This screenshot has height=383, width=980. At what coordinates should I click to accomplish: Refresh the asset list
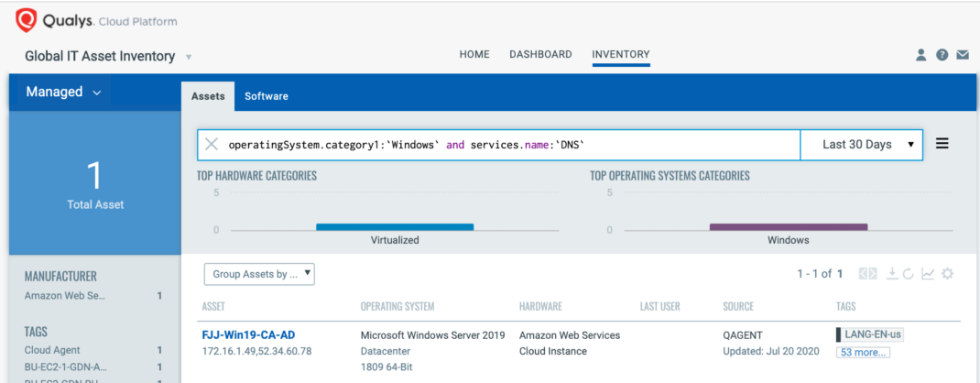click(908, 274)
